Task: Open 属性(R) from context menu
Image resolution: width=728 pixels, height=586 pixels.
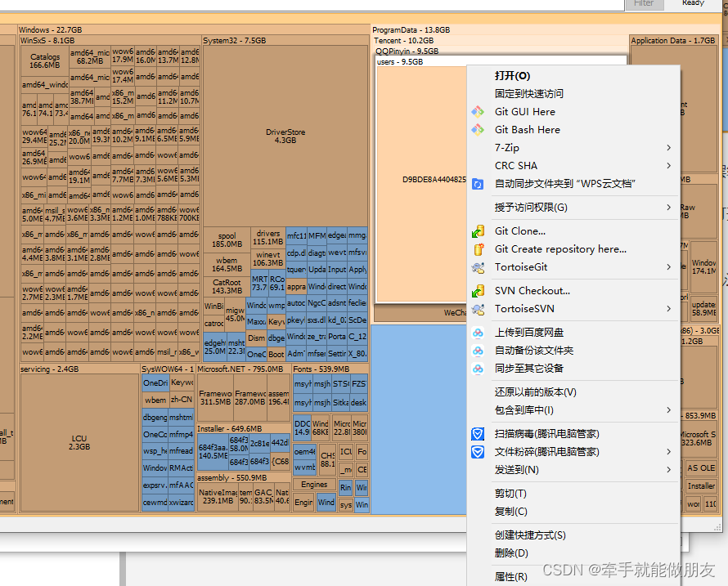Action: tap(573, 577)
